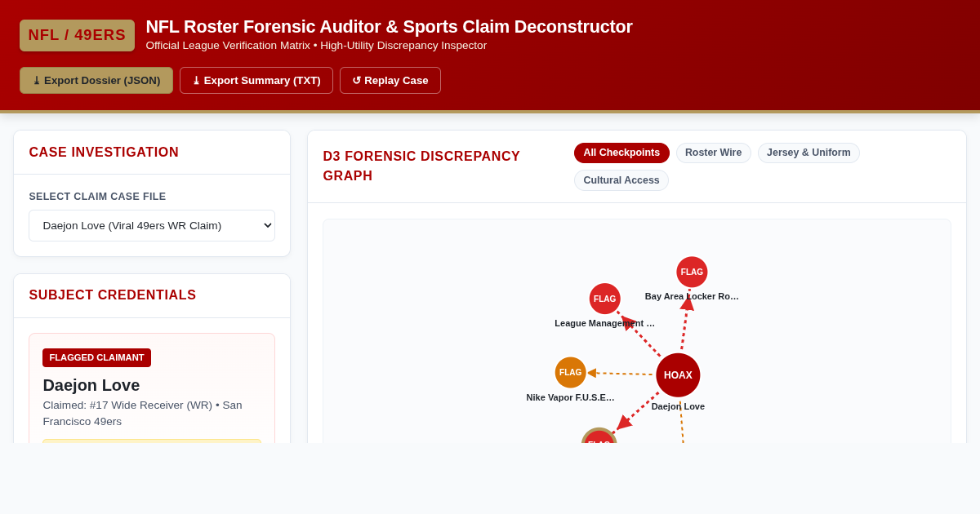This screenshot has height=514, width=980.
Task: Click the Select Claim Case File label
Action: pyautogui.click(x=97, y=197)
